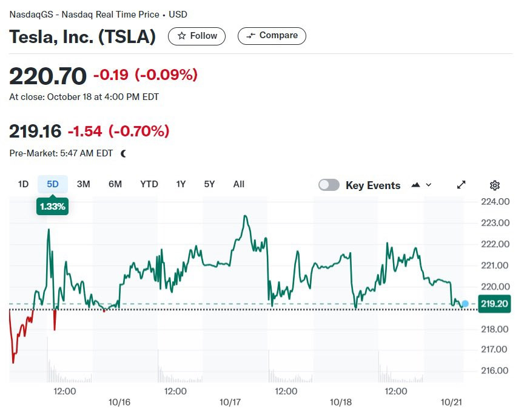Click the compare arrows icon
This screenshot has height=420, width=527.
(x=250, y=36)
